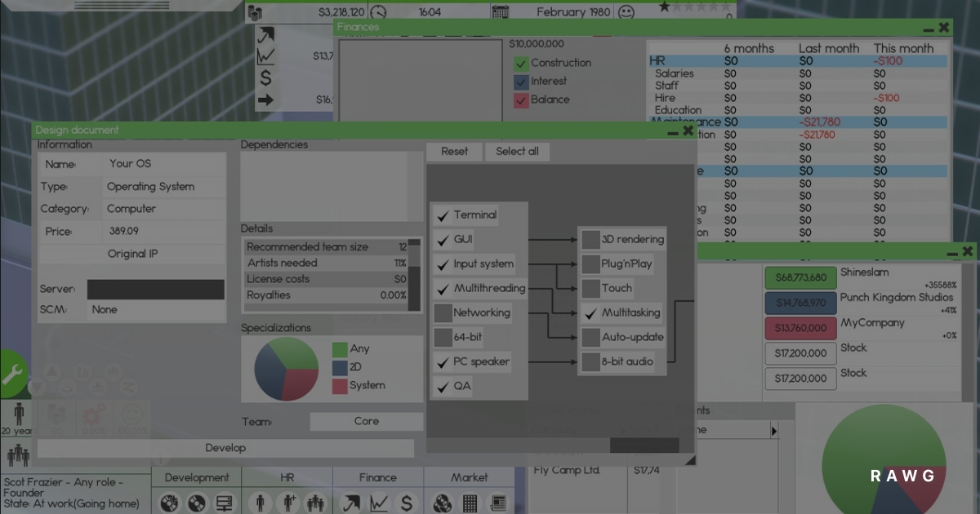
Task: Enable the Plug'n'Play checkbox
Action: [x=591, y=264]
